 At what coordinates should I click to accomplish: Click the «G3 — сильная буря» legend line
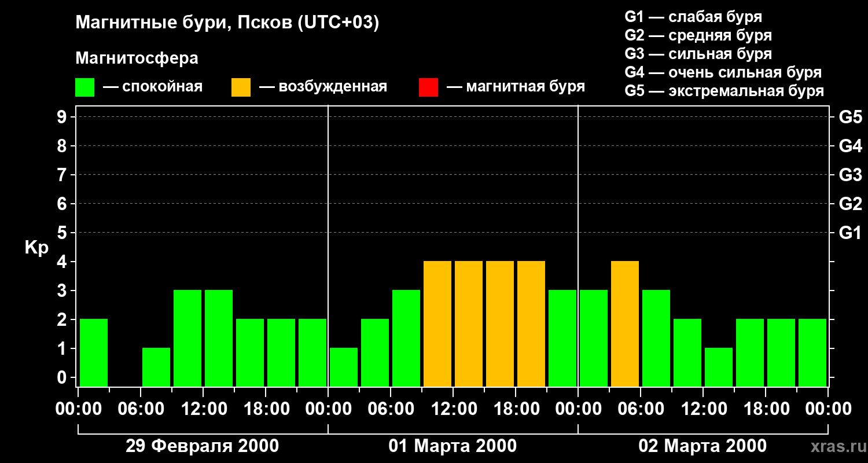click(698, 54)
